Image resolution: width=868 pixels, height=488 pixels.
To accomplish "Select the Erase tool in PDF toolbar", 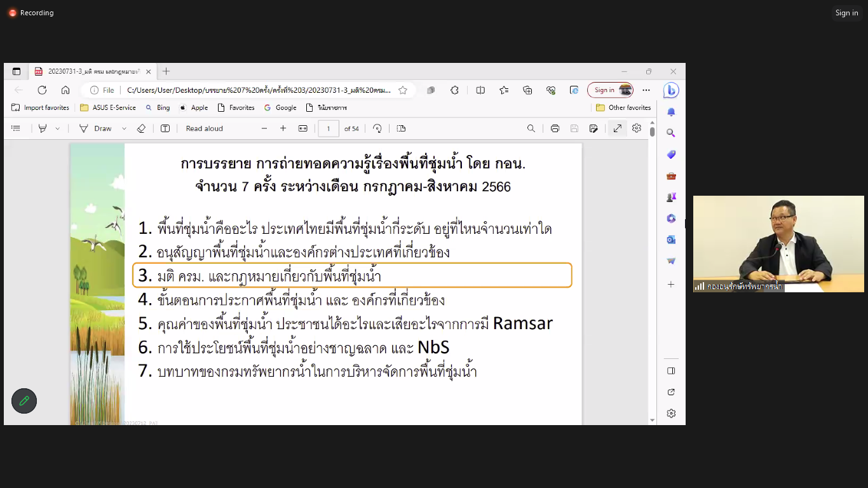I will click(x=141, y=128).
